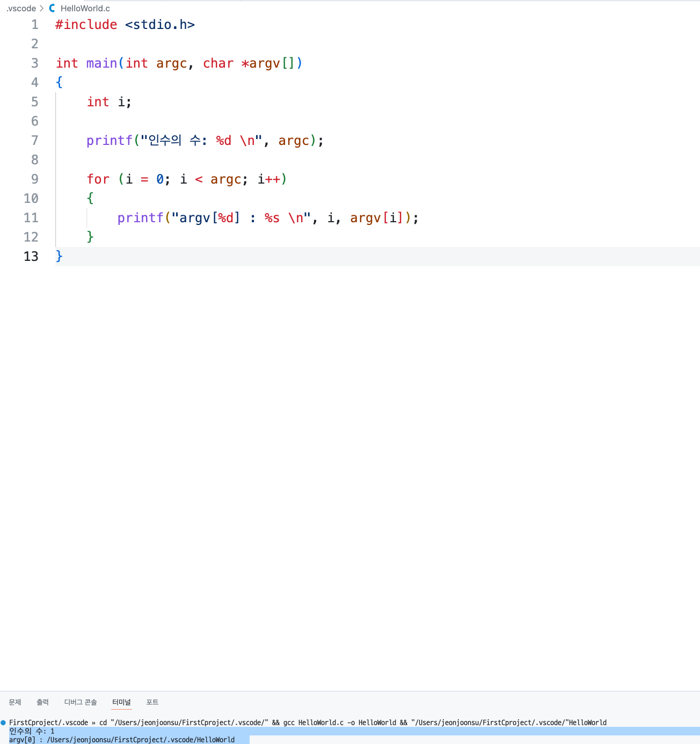Click <stdio.h> header name on line 1
700x744 pixels.
[160, 25]
